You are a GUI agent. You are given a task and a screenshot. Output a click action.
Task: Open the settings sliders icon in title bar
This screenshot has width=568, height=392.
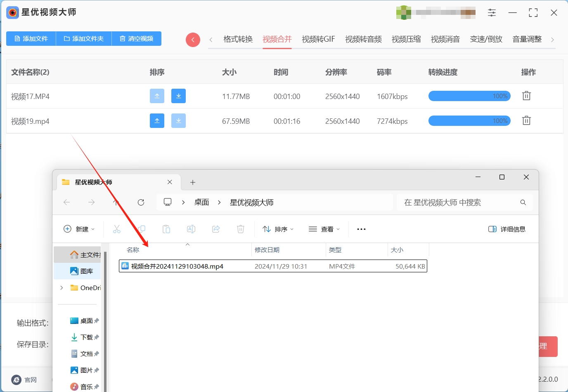tap(492, 13)
